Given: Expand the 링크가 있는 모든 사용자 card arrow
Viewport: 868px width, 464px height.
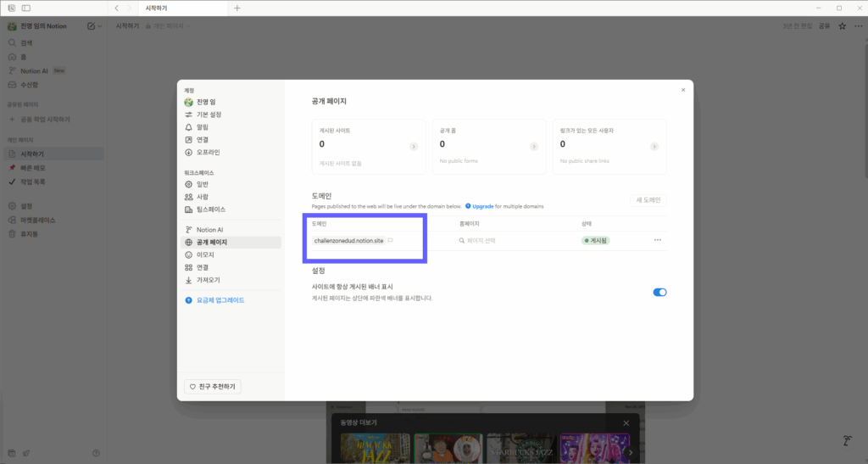Looking at the screenshot, I should click(x=654, y=147).
